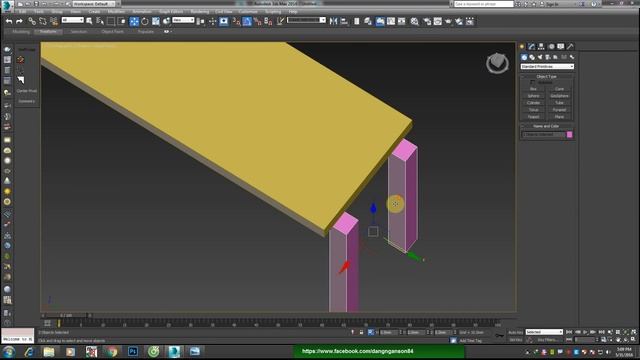Activate the Select and Rotate tool
This screenshot has width=640, height=360.
144,21
